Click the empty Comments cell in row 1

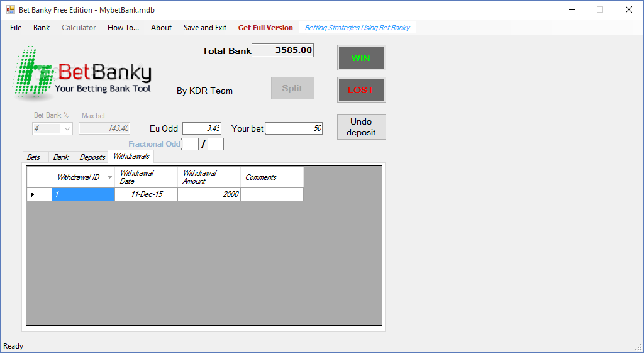click(272, 194)
